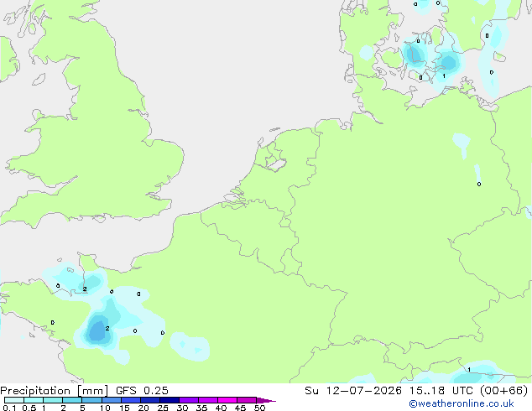
Task: Click the 30 mm purple legend swatch
Action: [189, 400]
